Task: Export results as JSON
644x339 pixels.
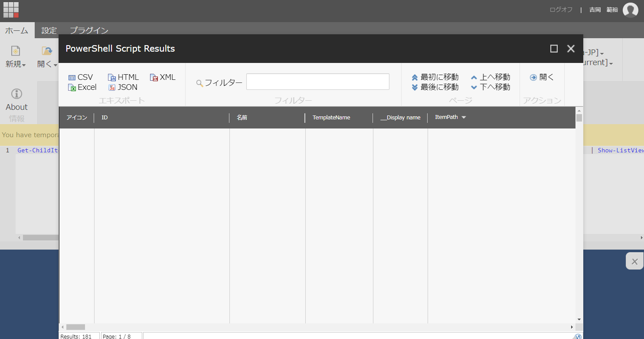Action: (123, 87)
